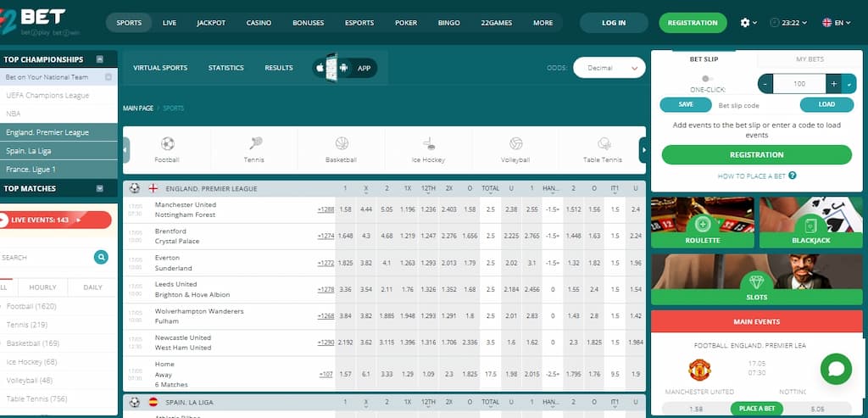Open the Esports menu item
This screenshot has height=418, width=868.
(359, 23)
